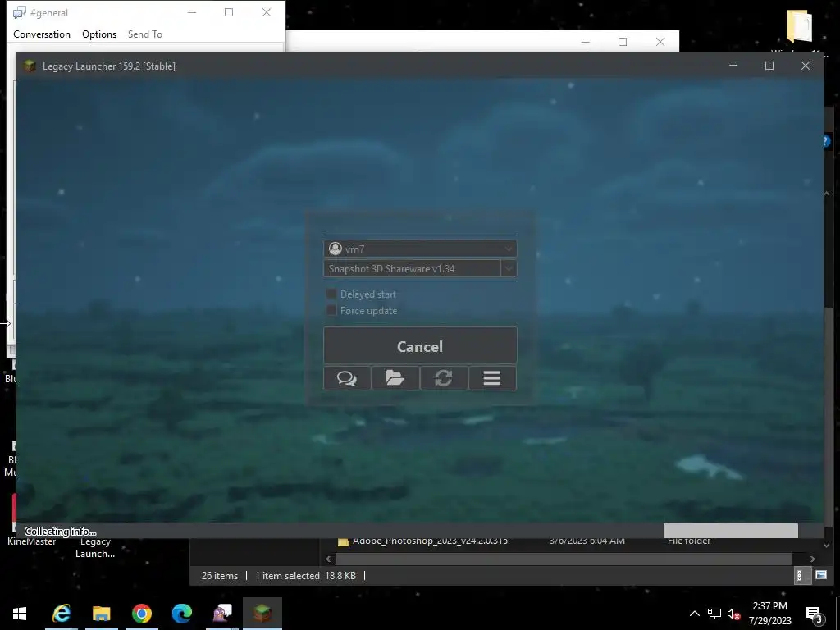Close the Legacy Launcher window
840x630 pixels.
click(806, 66)
